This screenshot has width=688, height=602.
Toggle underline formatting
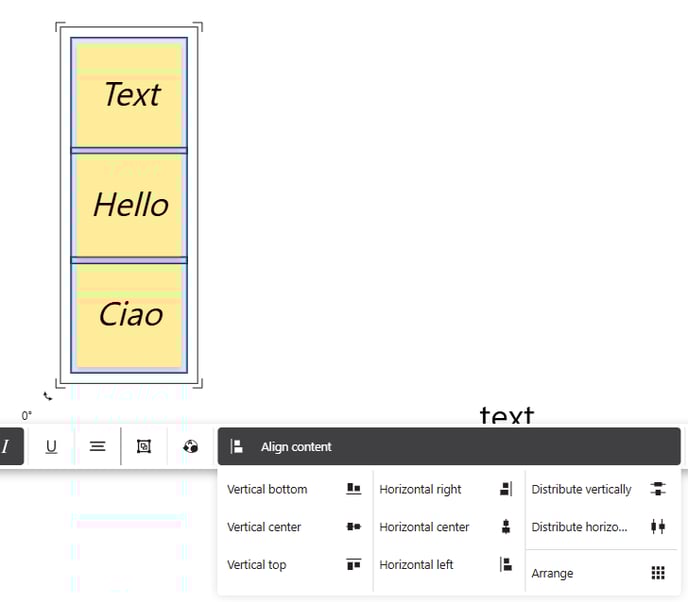[51, 446]
